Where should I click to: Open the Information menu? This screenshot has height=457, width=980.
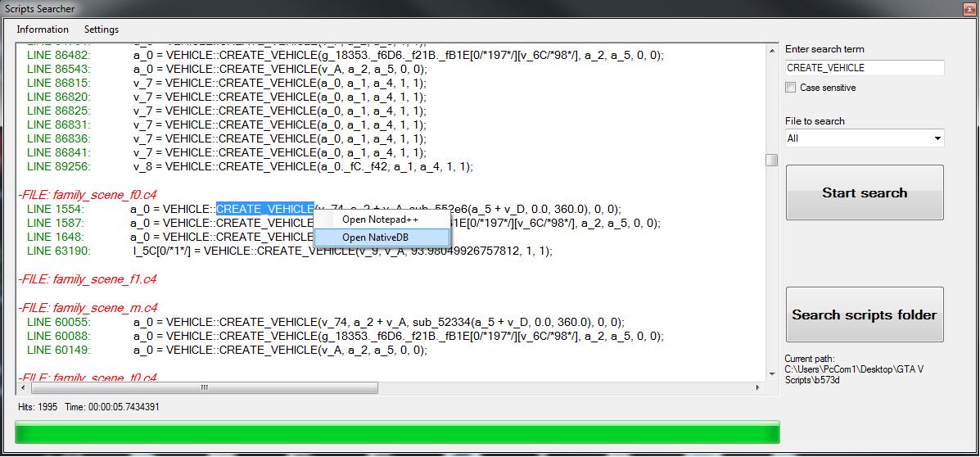click(43, 29)
